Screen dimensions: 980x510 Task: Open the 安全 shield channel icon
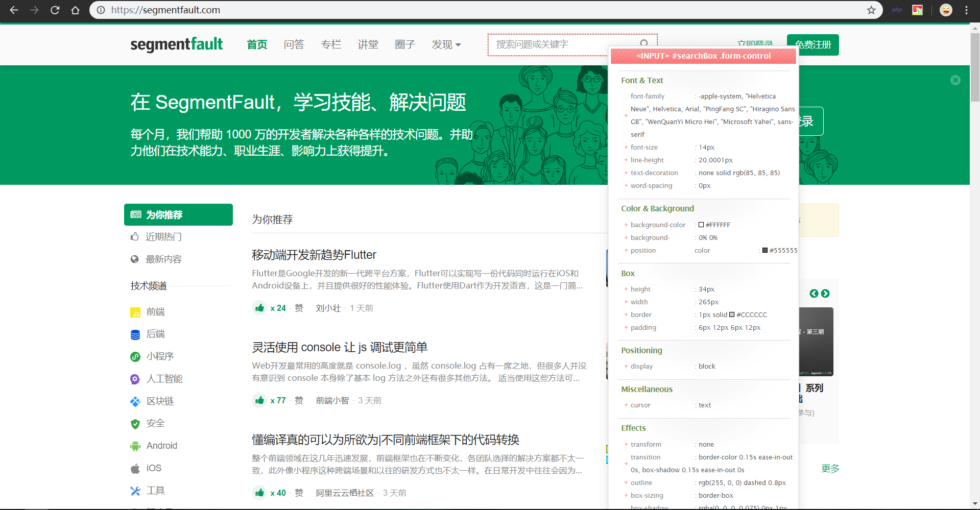click(x=135, y=424)
